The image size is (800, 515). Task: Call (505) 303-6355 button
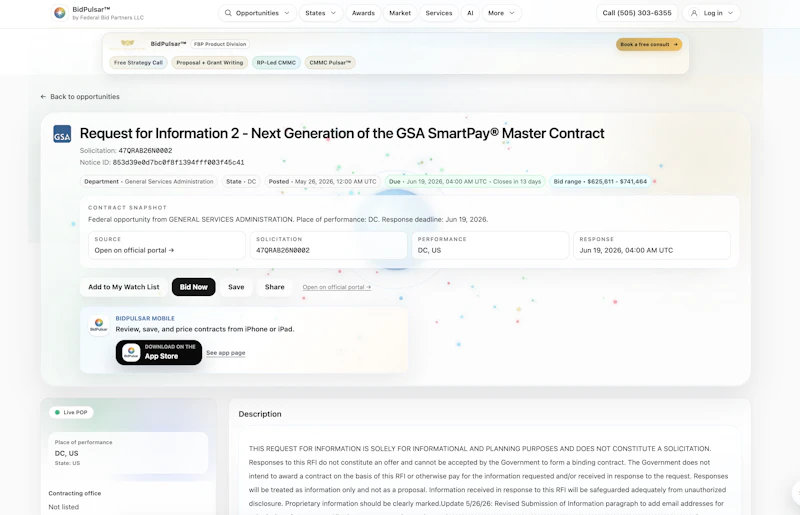coord(637,13)
